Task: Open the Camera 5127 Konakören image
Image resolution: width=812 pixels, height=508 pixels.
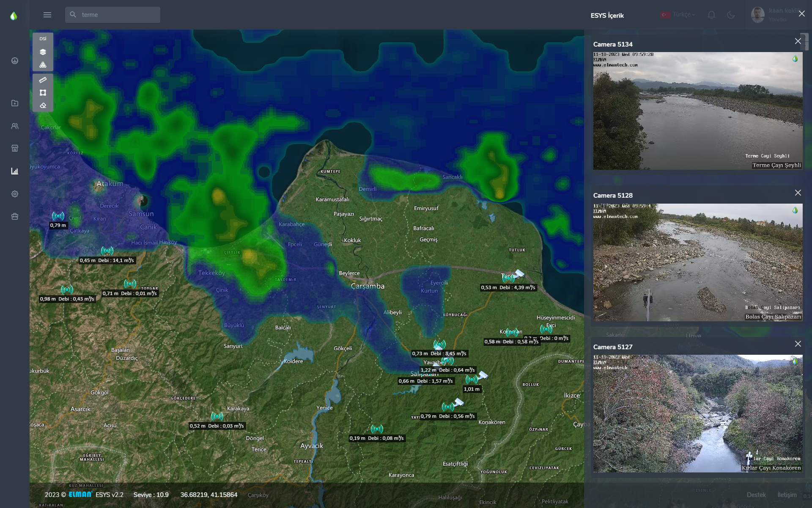Action: [697, 413]
